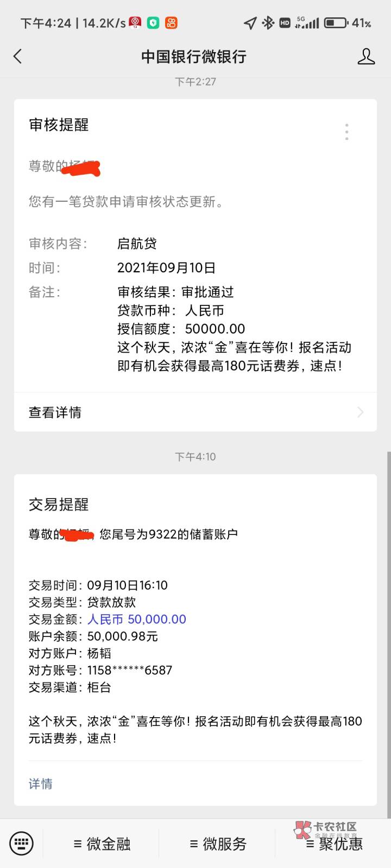391x868 pixels.
Task: Tap the location arrow status icon
Action: point(250,23)
